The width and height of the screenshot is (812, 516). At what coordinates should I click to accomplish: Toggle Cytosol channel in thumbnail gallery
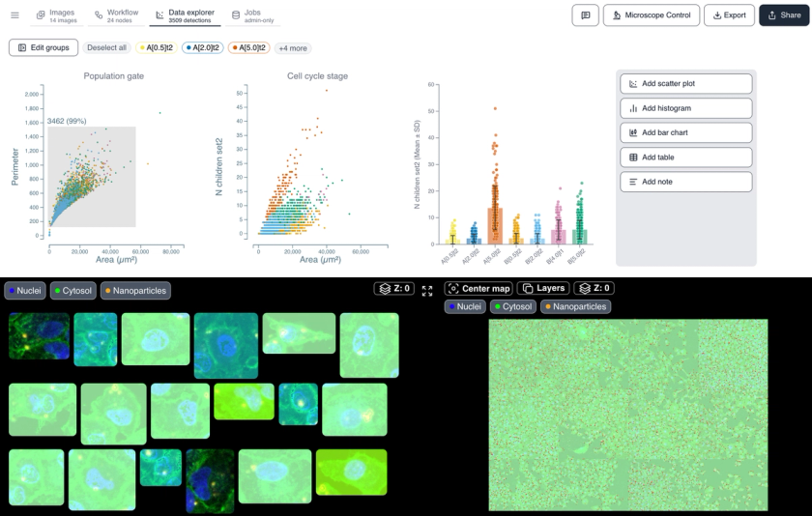tap(73, 291)
